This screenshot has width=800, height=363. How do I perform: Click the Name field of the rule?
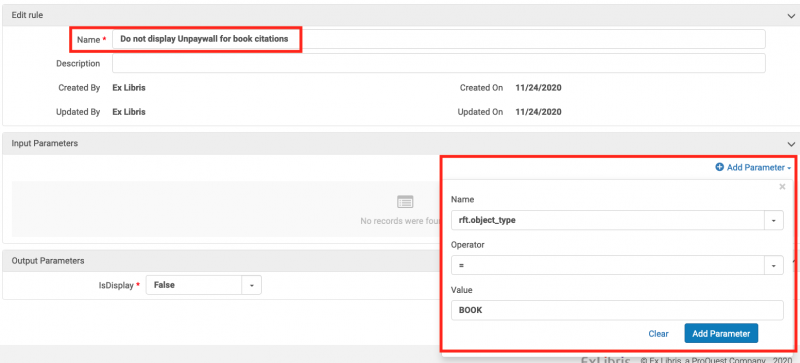pyautogui.click(x=438, y=39)
